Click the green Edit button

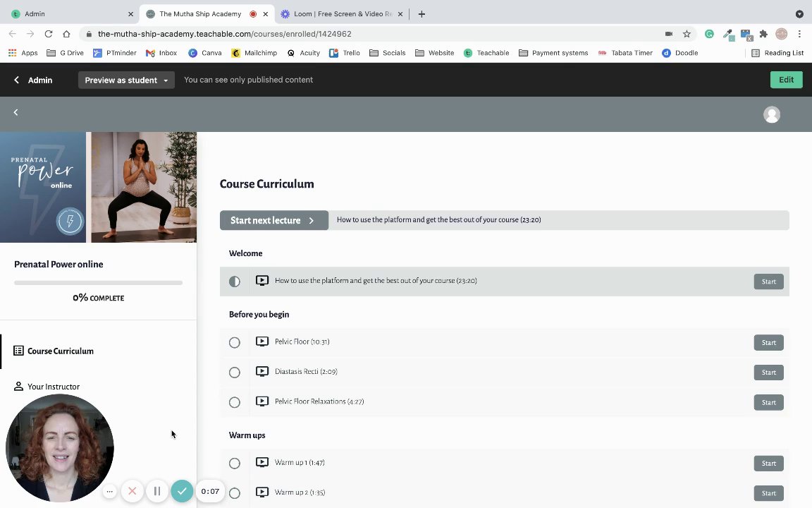pyautogui.click(x=786, y=79)
